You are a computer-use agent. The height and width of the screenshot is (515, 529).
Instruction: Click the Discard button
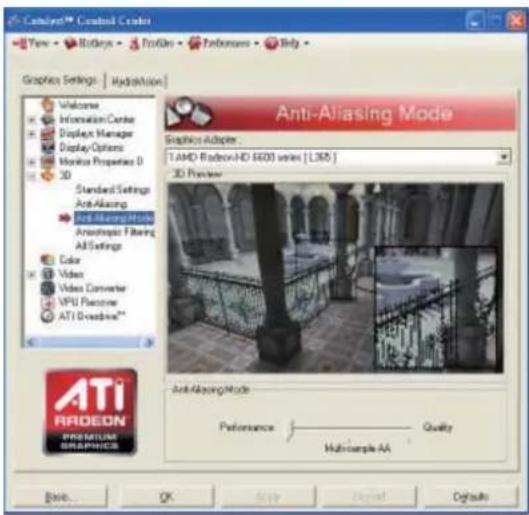[x=369, y=496]
